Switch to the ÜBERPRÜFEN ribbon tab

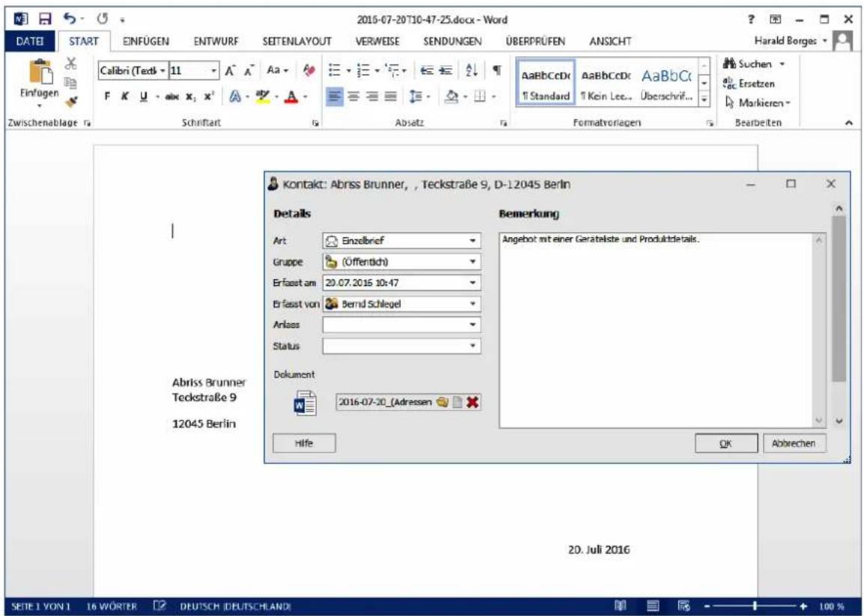point(535,41)
